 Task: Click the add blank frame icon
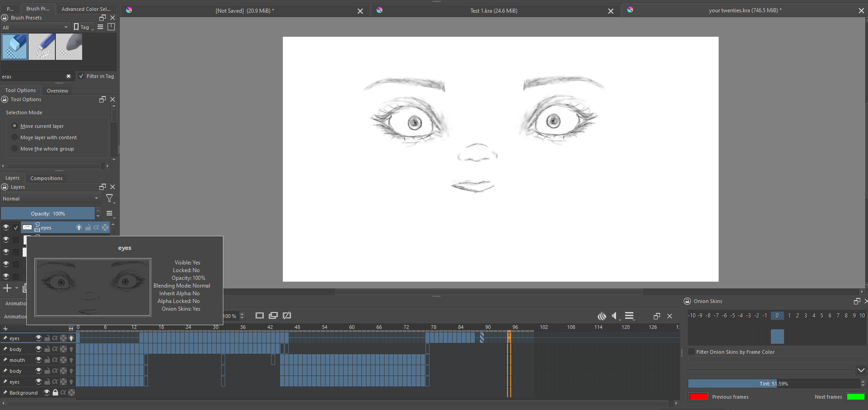[x=260, y=316]
